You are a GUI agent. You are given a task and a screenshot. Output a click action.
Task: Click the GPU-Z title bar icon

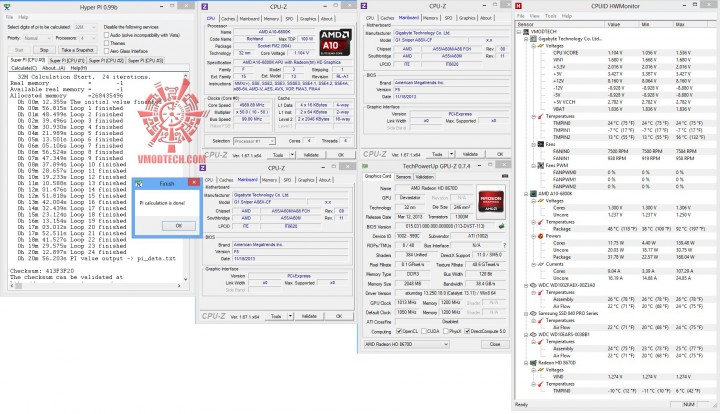365,166
